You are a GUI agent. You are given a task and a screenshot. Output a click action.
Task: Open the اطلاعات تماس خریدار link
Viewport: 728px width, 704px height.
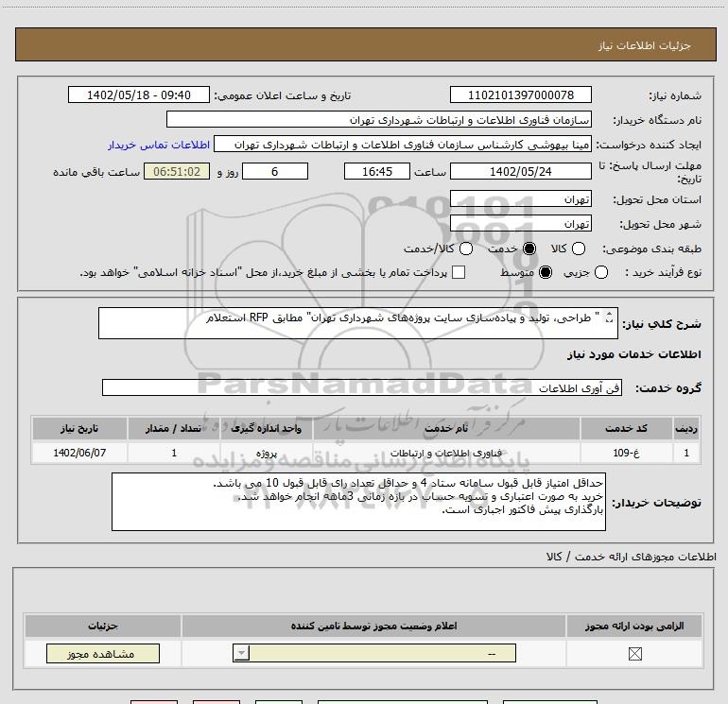[159, 145]
